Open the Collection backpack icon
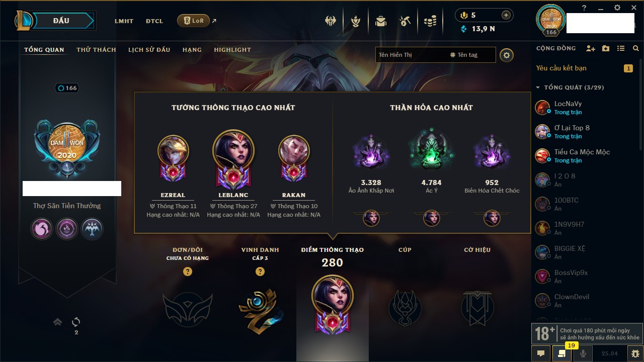Viewport: 644px width, 362px height. [381, 21]
